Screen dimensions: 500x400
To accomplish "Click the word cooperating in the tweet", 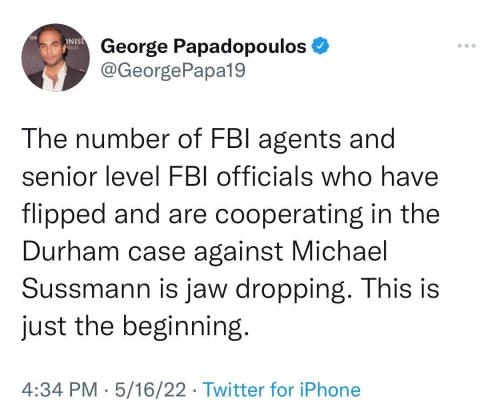I will [289, 215].
